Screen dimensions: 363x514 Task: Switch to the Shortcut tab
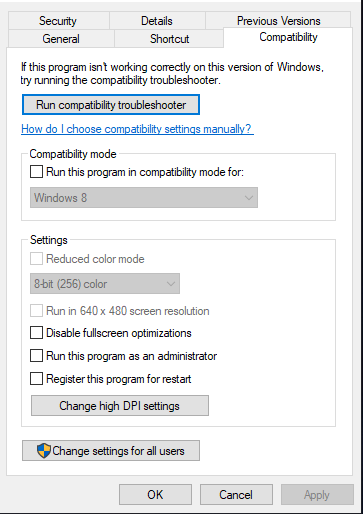169,39
